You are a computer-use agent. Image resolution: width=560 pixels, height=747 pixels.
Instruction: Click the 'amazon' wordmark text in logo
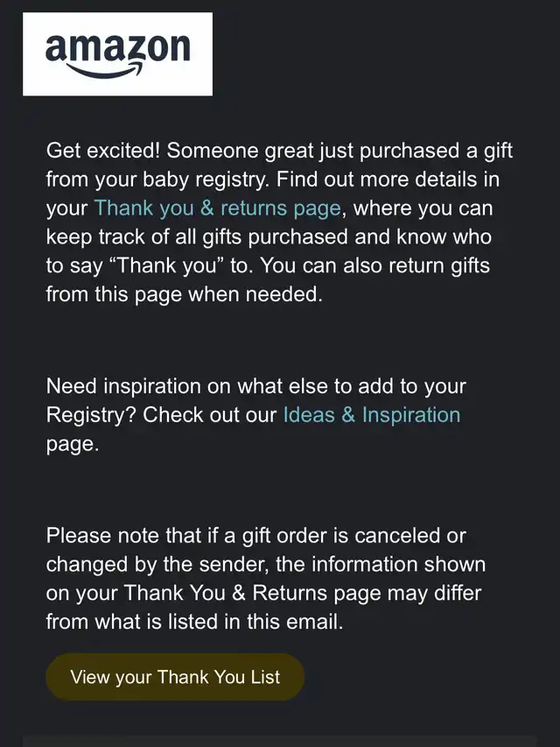[117, 47]
